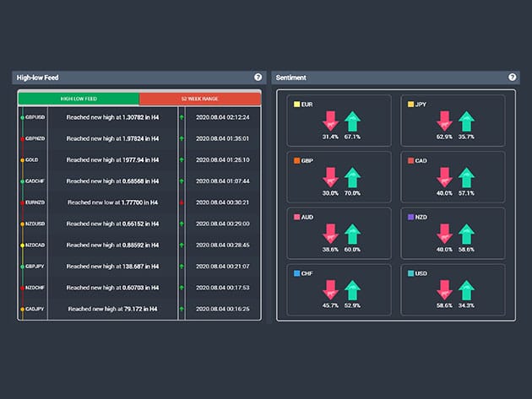
Task: Switch to the 52 WEEK RANGE tab
Action: click(200, 99)
